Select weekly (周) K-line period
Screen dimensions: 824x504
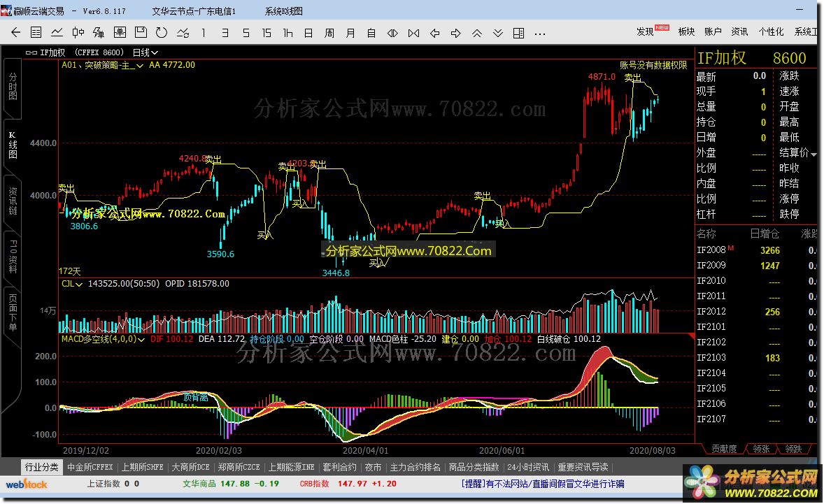329,33
